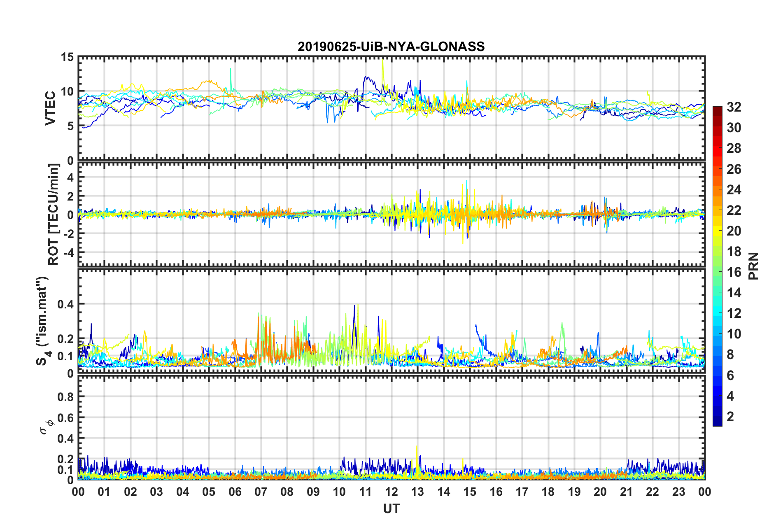
Task: Click the S4 ("ism.mat") axis label
Action: [42, 321]
